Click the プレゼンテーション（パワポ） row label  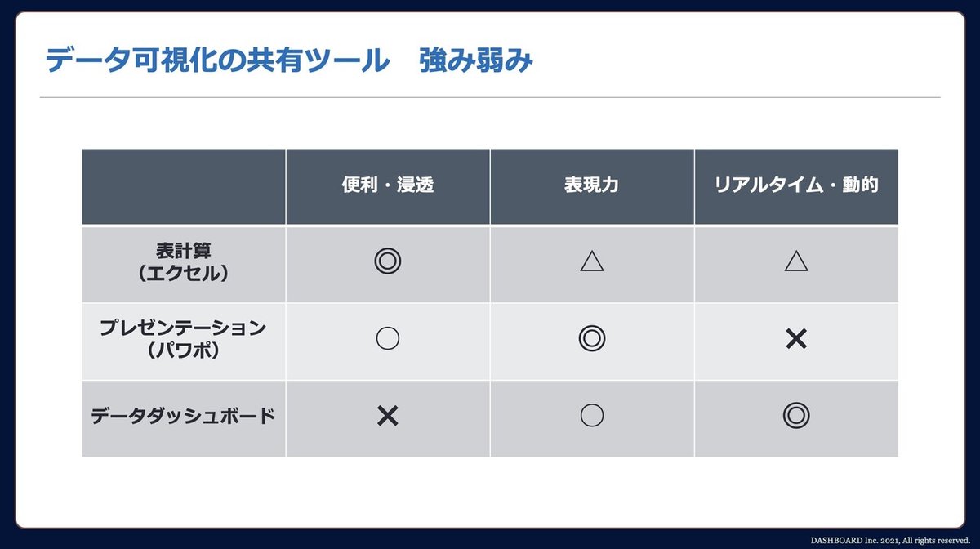183,340
